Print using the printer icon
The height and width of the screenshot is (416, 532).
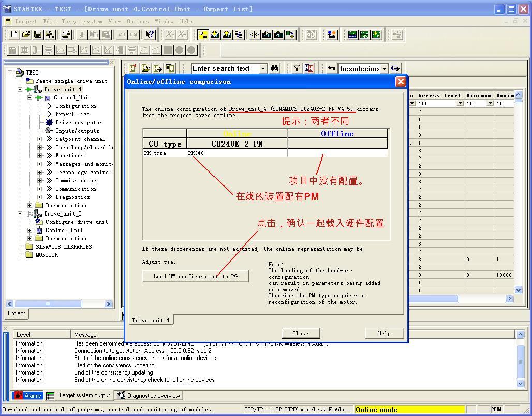(66, 34)
